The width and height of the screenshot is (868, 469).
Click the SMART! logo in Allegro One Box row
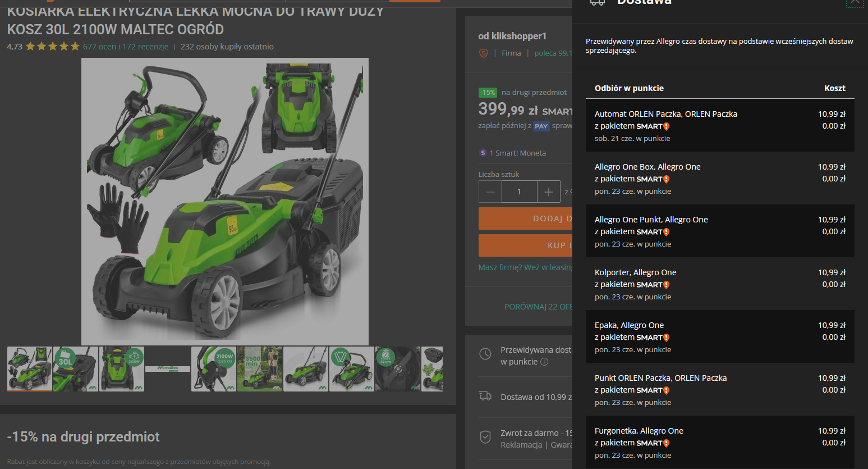pos(653,179)
